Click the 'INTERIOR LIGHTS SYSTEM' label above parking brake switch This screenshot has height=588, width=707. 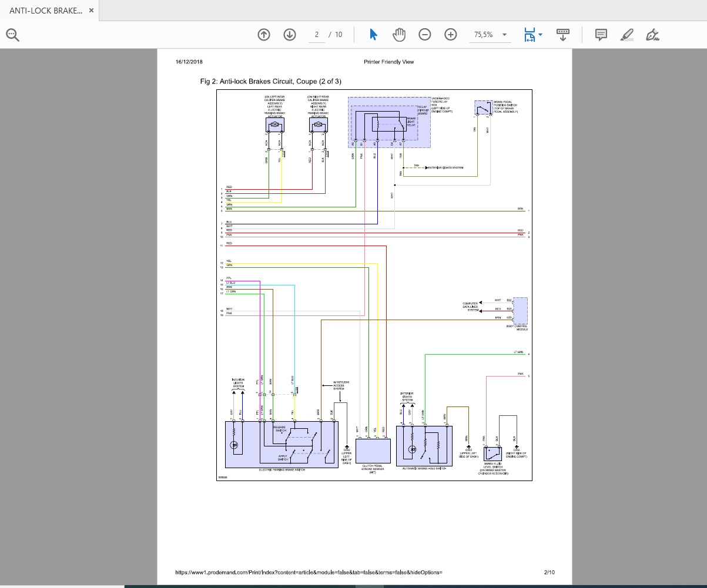coord(238,383)
